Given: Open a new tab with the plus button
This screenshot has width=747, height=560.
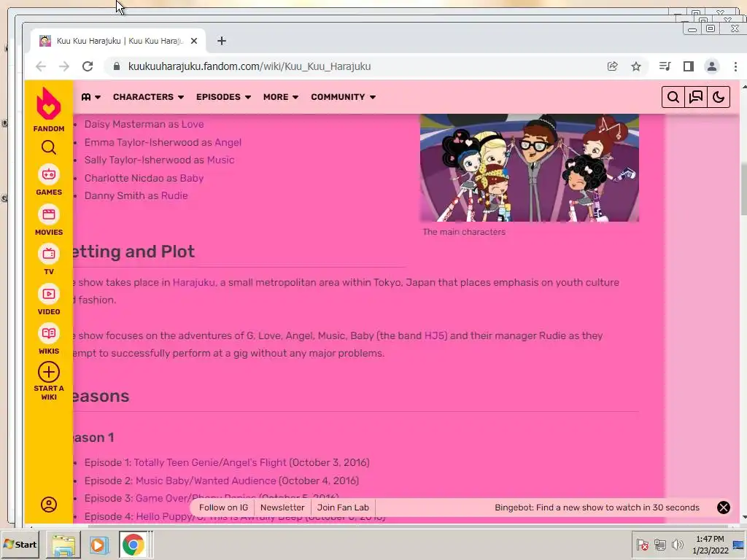Looking at the screenshot, I should pos(222,41).
